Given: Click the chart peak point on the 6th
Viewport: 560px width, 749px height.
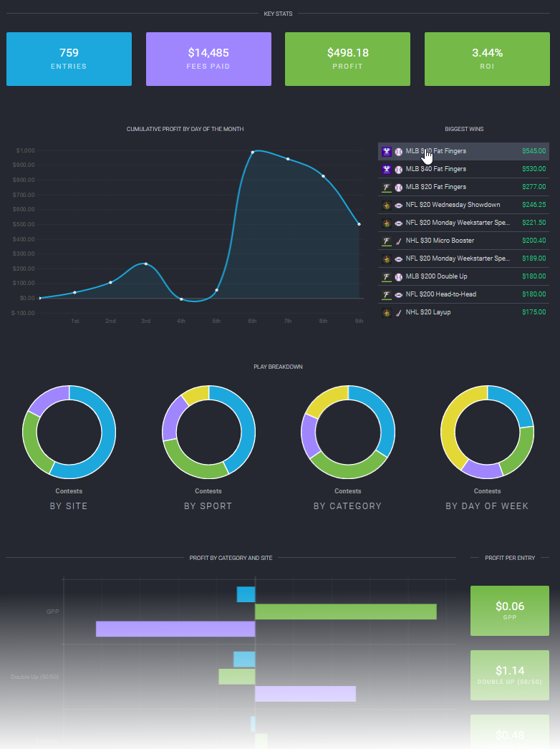Looking at the screenshot, I should pyautogui.click(x=252, y=153).
